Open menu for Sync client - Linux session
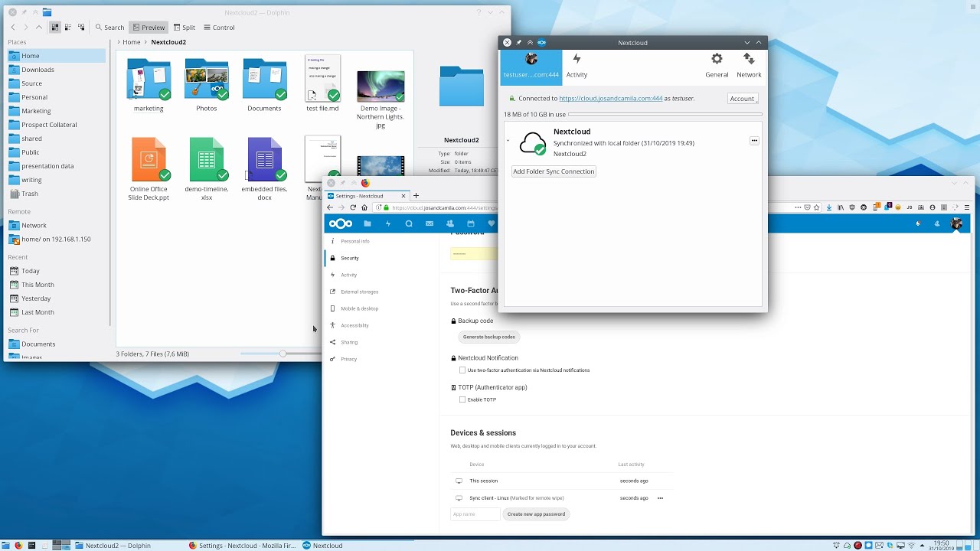The image size is (980, 551). [x=660, y=498]
